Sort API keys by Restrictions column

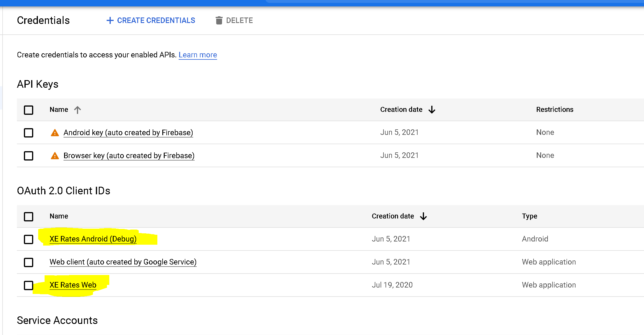[x=555, y=110]
